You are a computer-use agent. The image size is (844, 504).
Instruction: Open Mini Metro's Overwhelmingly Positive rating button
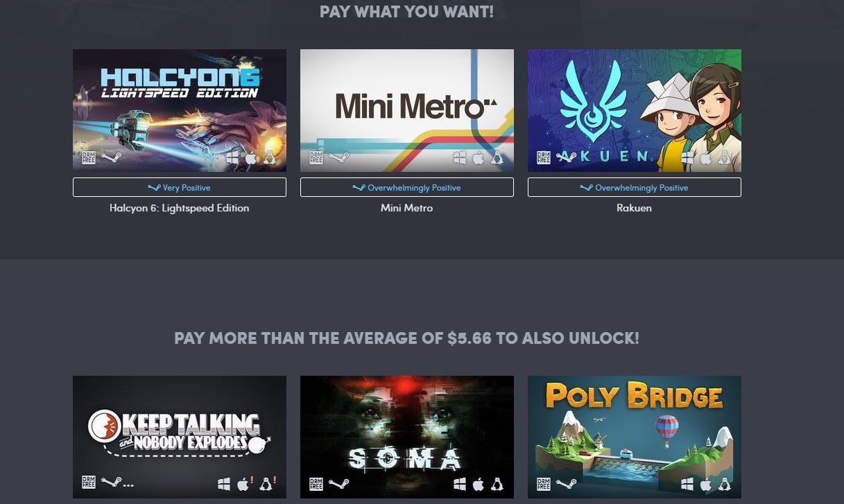click(x=407, y=187)
